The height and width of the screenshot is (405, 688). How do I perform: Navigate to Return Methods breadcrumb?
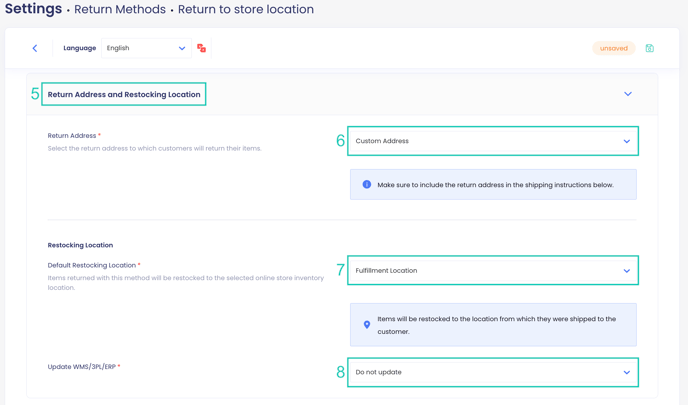(119, 10)
